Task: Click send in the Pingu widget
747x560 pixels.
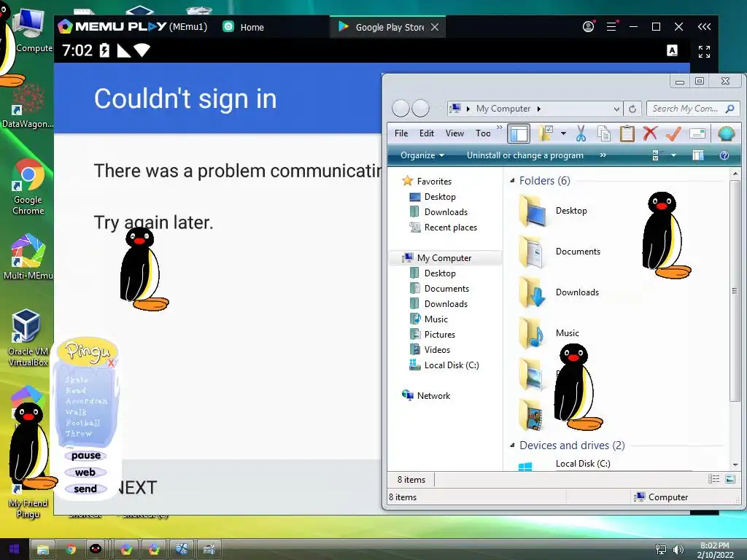Action: point(85,489)
